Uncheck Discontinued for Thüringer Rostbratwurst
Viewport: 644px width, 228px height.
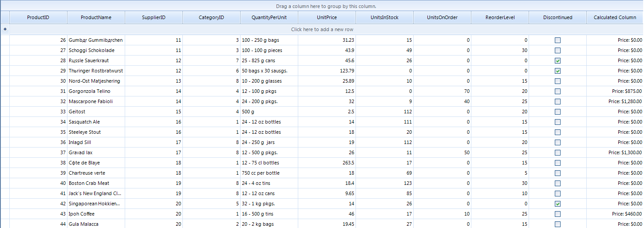[557, 71]
